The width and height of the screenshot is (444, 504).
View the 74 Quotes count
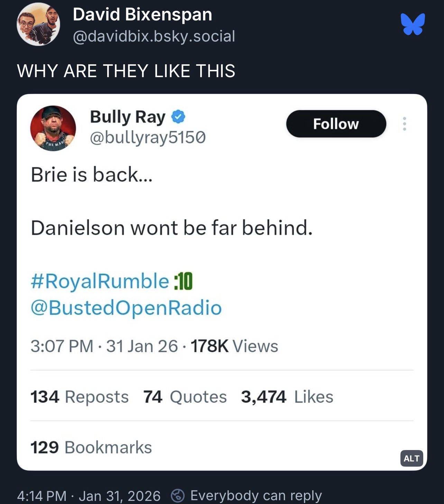click(x=185, y=397)
